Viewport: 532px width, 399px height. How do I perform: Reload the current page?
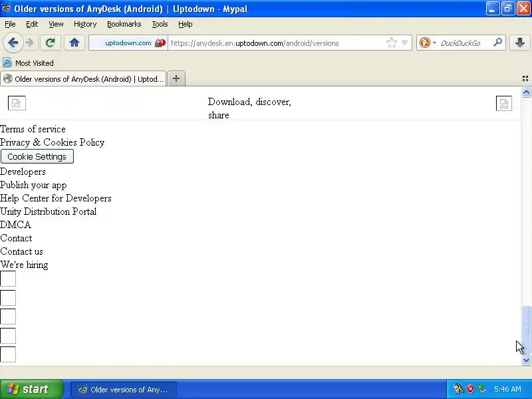pyautogui.click(x=51, y=43)
